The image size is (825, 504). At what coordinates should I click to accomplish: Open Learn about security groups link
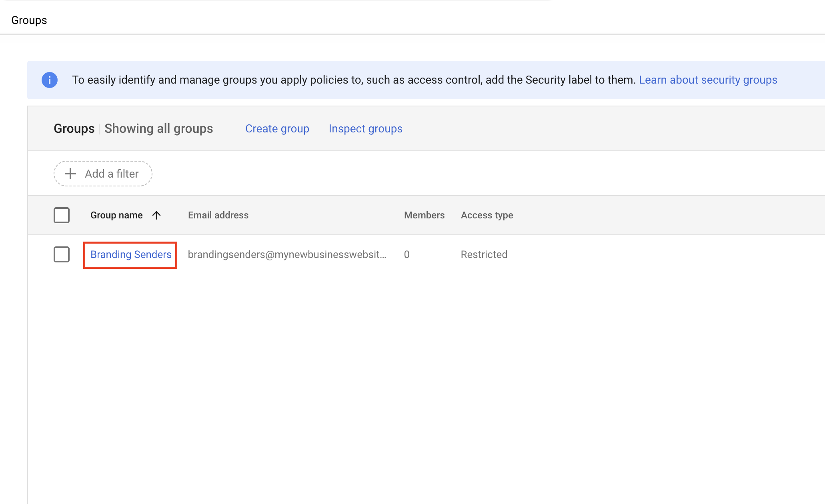point(708,80)
